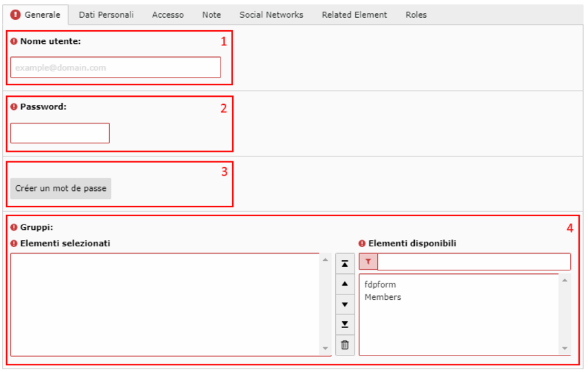
Task: Open the Dati Personali tab
Action: 106,14
